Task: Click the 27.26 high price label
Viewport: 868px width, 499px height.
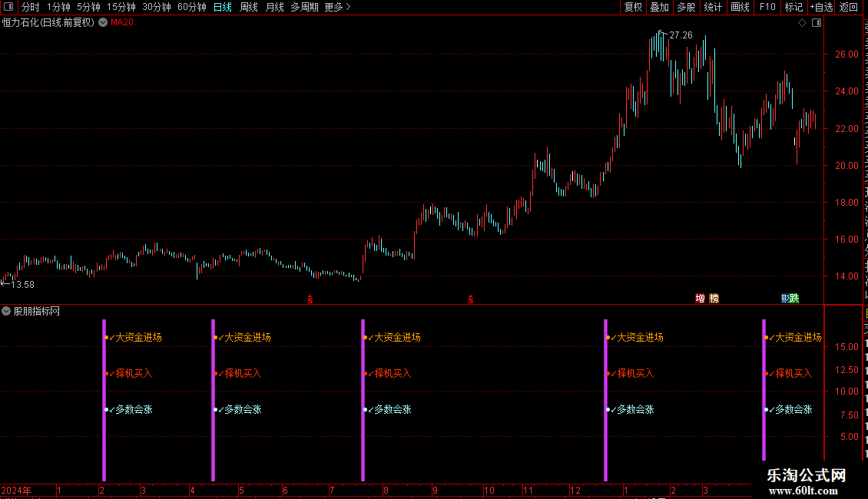Action: (681, 35)
